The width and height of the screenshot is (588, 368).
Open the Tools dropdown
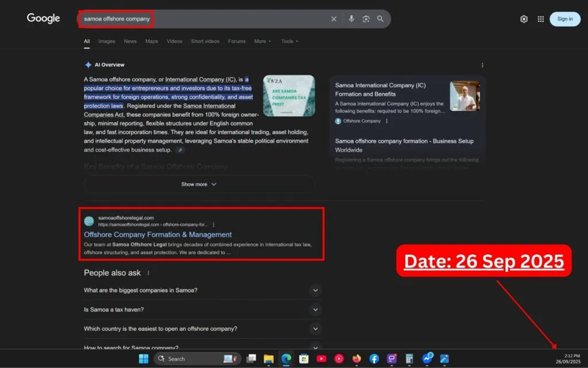pyautogui.click(x=289, y=41)
